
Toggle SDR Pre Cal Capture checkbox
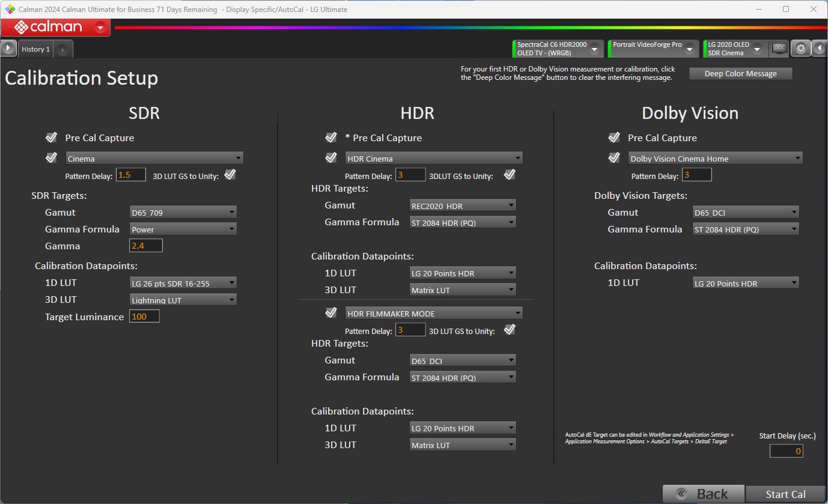[x=51, y=138]
